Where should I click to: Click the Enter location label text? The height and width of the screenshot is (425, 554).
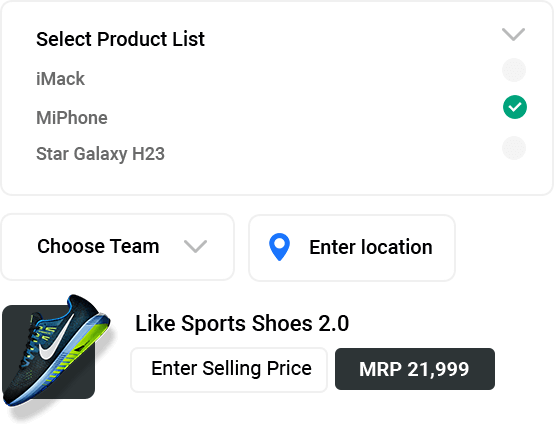(x=371, y=247)
